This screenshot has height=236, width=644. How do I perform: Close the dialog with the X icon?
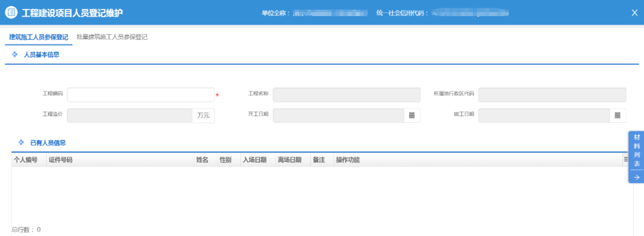click(x=634, y=13)
